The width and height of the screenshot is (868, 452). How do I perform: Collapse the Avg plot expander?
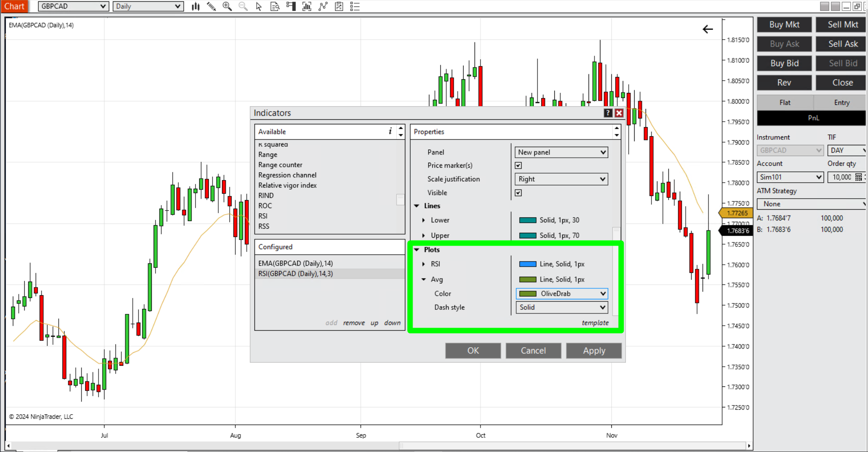pyautogui.click(x=424, y=279)
